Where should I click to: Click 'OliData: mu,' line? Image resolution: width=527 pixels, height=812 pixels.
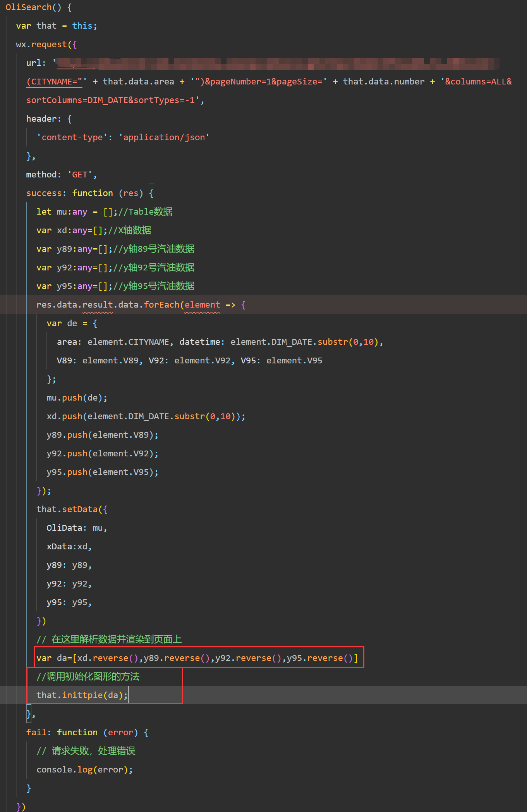[x=77, y=528]
